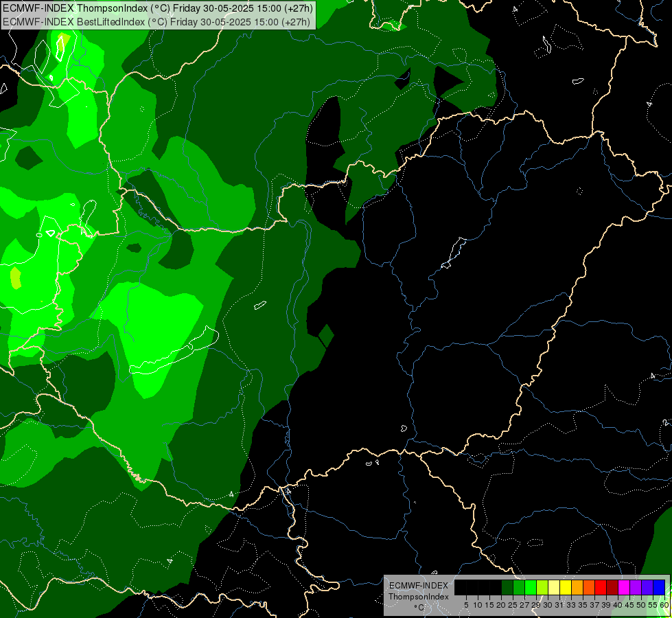The height and width of the screenshot is (618, 672).
Task: Click the legend label 'ECMWF-INDEX'
Action: (x=419, y=586)
